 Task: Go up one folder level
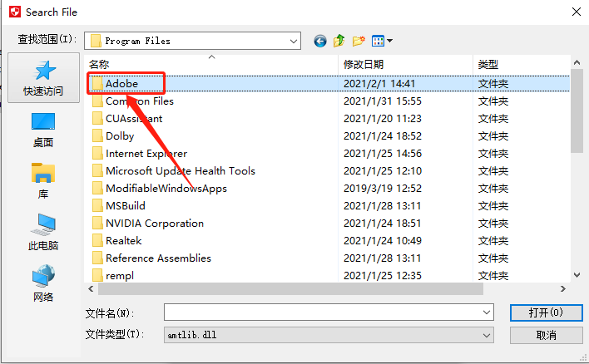pos(339,41)
